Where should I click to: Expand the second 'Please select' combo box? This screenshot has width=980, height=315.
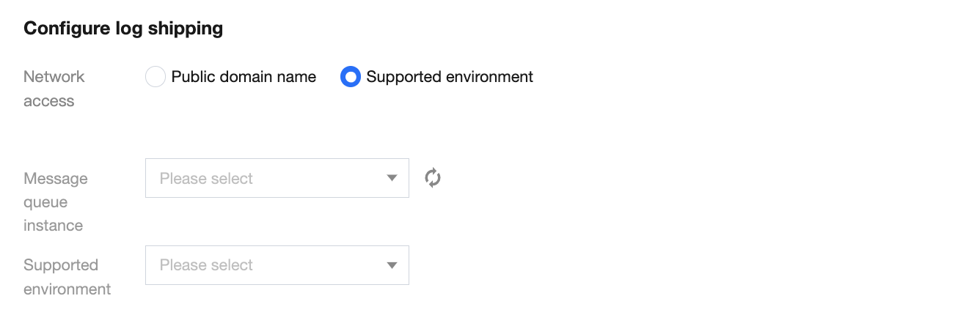(277, 265)
